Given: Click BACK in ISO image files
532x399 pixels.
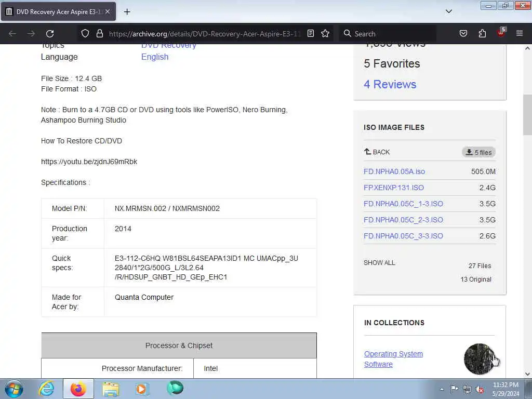Looking at the screenshot, I should pos(377,152).
